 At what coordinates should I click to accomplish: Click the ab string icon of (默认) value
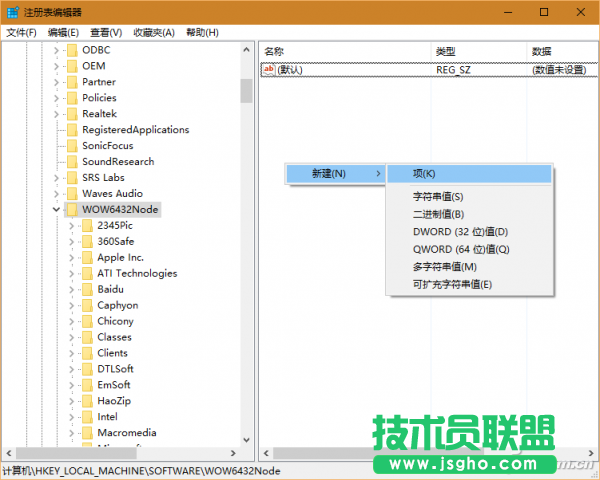click(268, 70)
